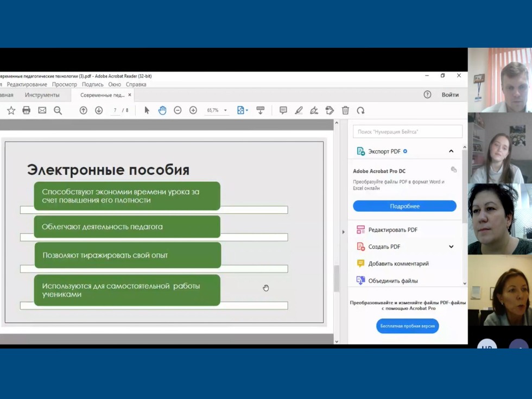This screenshot has width=532, height=399.
Task: Click the Print icon in toolbar
Action: pos(26,110)
